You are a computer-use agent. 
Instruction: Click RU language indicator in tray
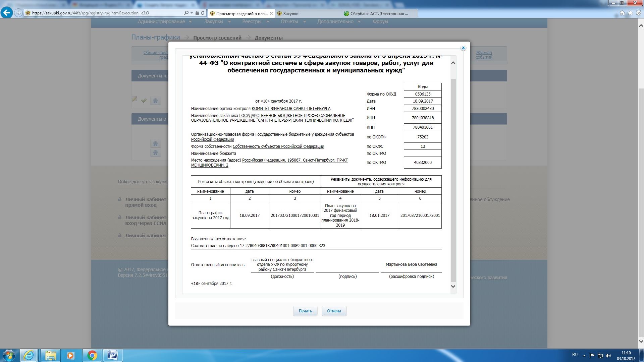click(x=575, y=355)
